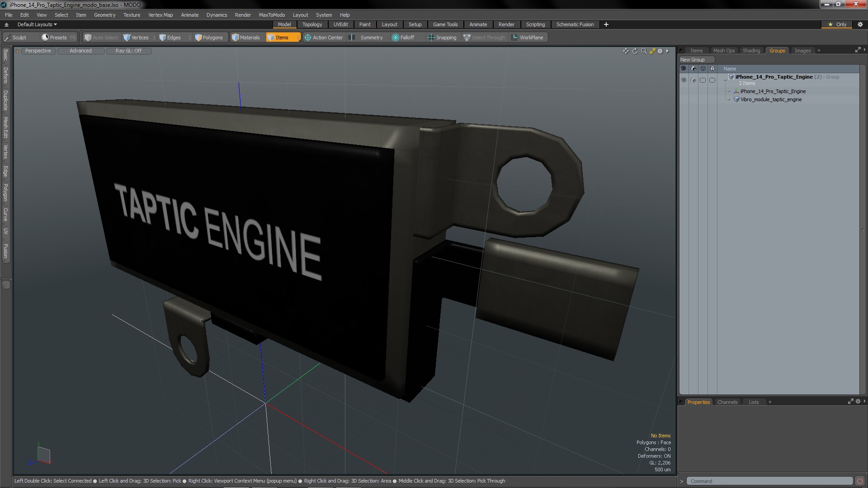Switch to UVEdit layout tab
868x488 pixels.
click(x=341, y=24)
